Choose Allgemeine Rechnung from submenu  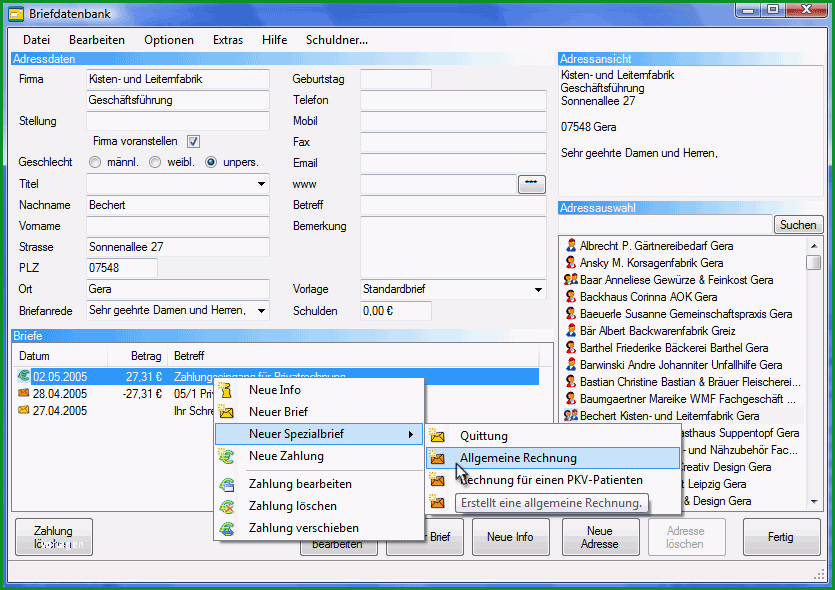click(x=553, y=458)
